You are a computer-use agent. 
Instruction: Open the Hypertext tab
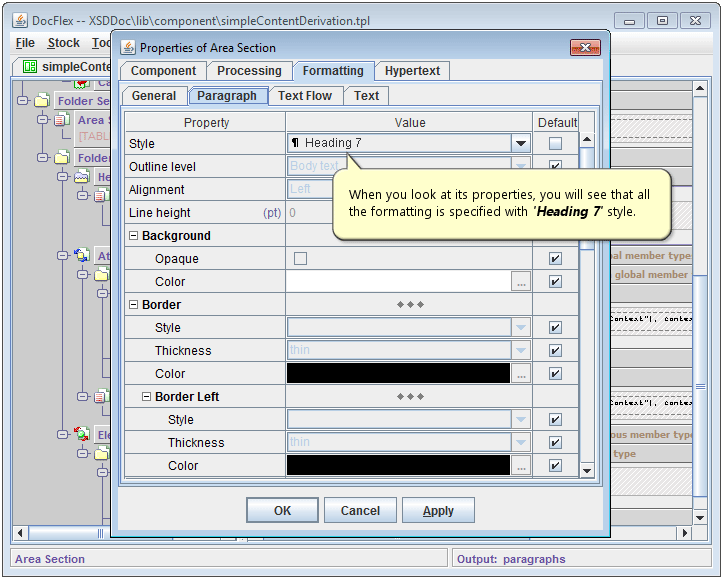[413, 71]
